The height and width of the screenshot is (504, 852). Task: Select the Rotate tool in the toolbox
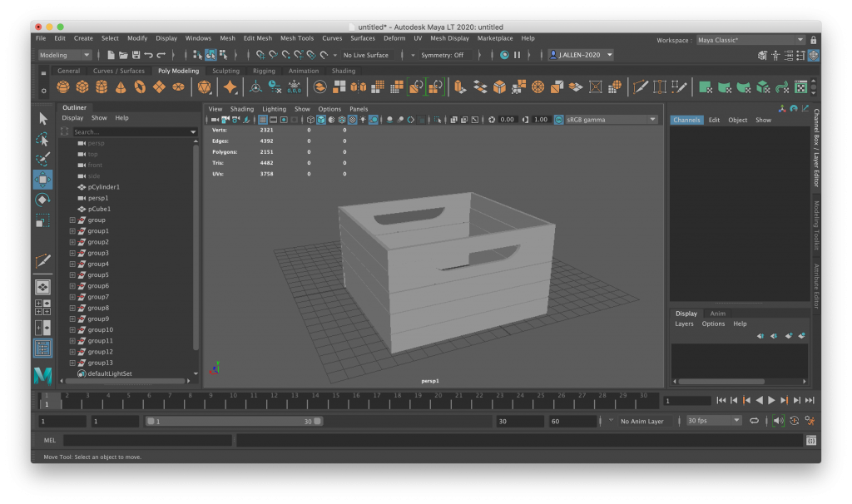(x=42, y=200)
